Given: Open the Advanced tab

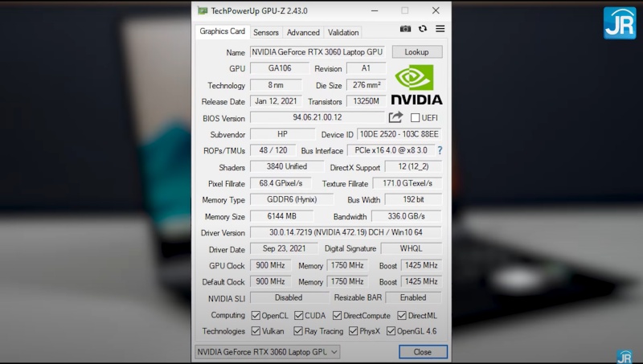Looking at the screenshot, I should pos(303,32).
